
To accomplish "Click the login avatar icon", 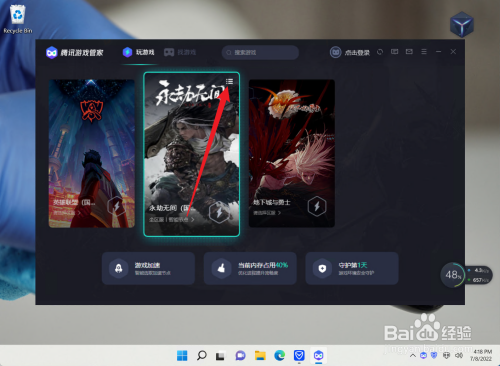I will pyautogui.click(x=335, y=52).
